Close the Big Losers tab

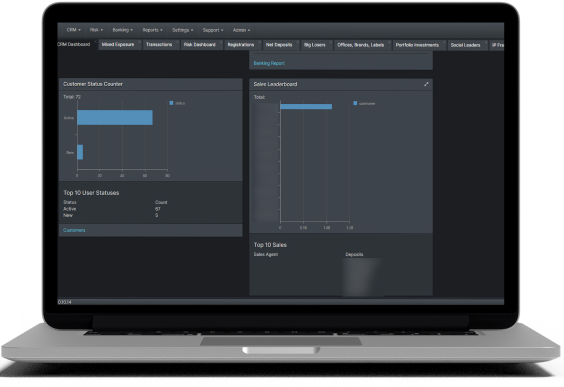(331, 42)
